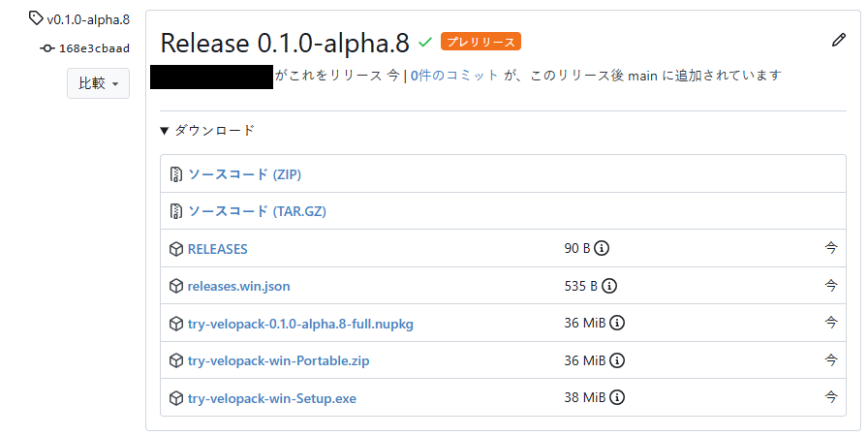Collapse the ダウンロード downloads section
This screenshot has height=436, width=868.
(x=207, y=130)
